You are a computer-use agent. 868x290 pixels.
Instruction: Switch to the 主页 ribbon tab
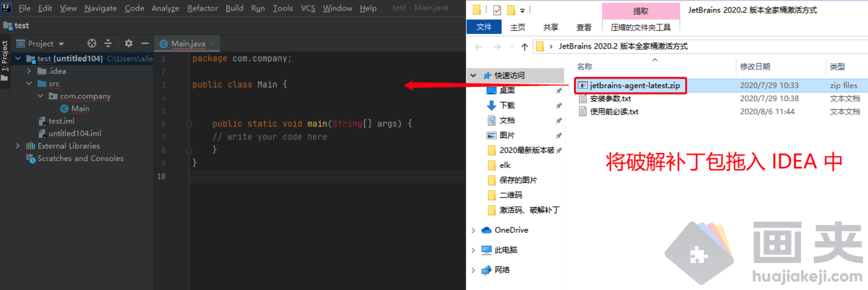[x=518, y=27]
